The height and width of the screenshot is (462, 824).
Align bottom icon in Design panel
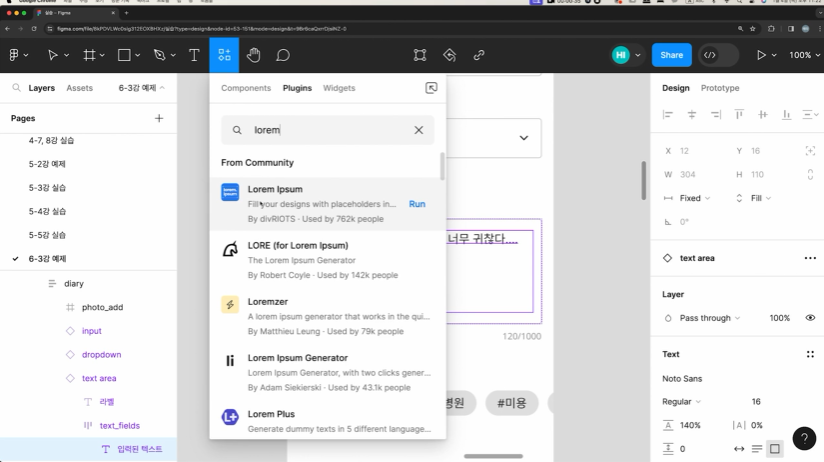coord(786,115)
